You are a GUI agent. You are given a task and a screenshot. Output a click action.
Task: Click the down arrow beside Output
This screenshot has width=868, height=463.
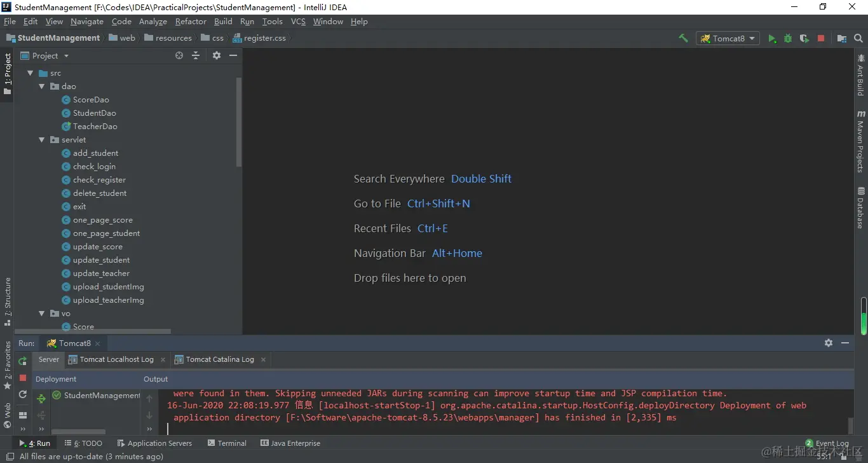[149, 415]
